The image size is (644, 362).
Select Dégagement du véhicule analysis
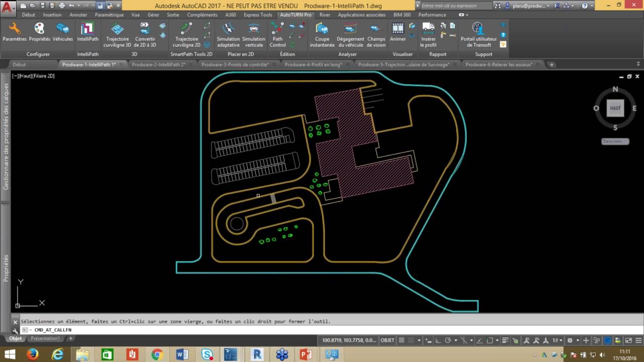(350, 35)
